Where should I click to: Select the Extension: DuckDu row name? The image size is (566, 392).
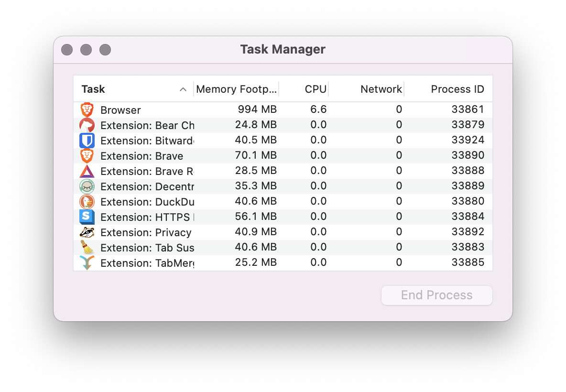(147, 202)
